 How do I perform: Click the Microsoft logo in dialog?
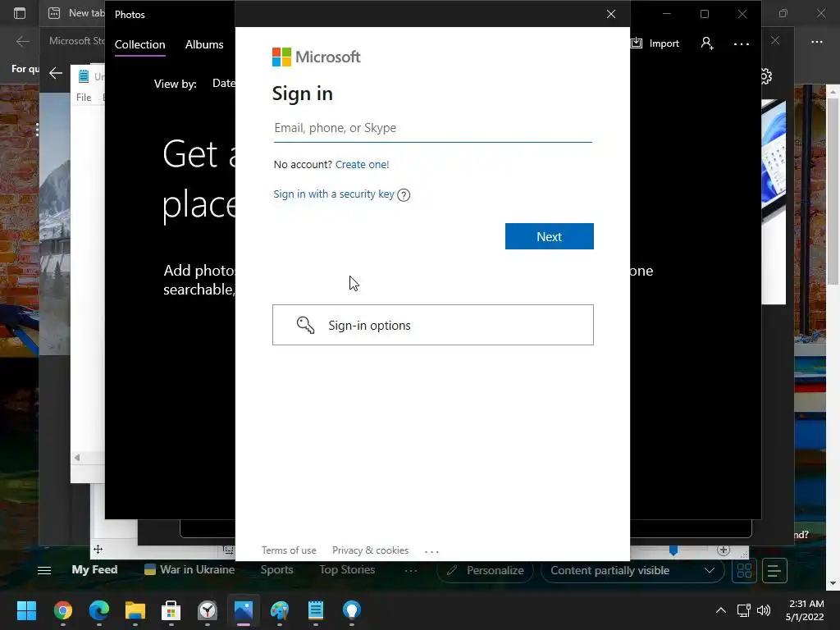(x=317, y=57)
